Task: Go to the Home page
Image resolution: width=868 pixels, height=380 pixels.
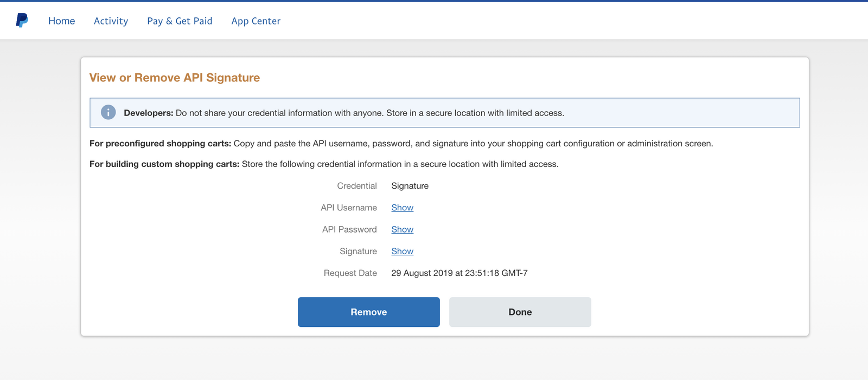Action: point(61,21)
